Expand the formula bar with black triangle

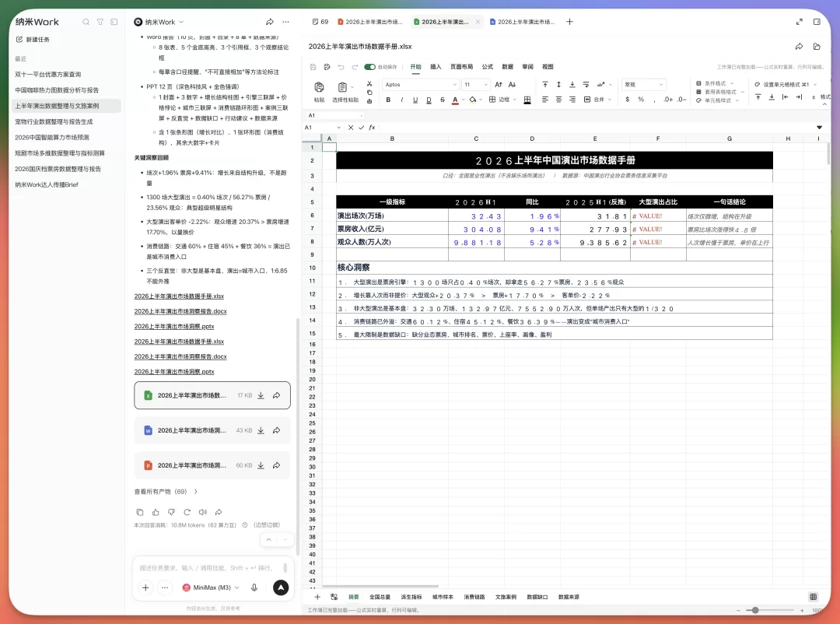pos(819,128)
